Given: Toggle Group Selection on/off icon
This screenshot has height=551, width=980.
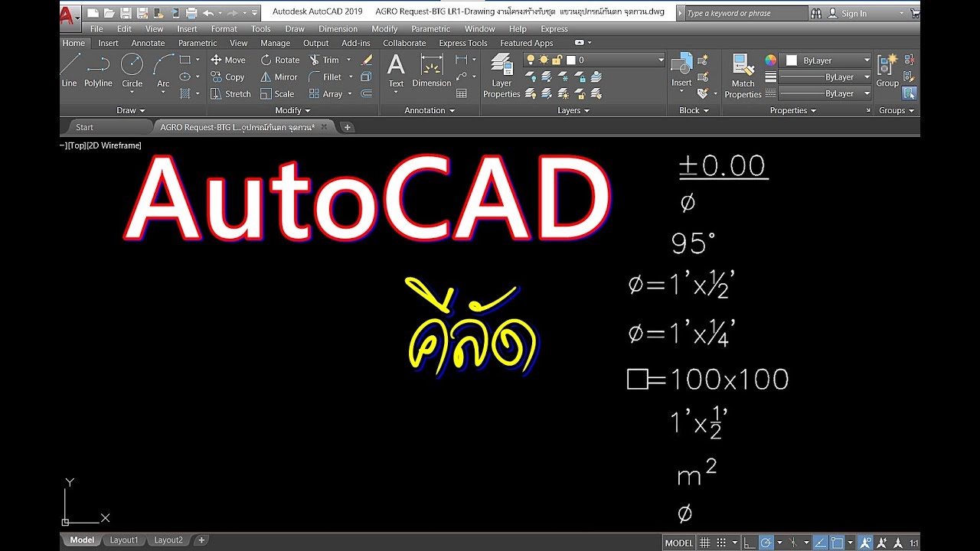Looking at the screenshot, I should click(909, 93).
